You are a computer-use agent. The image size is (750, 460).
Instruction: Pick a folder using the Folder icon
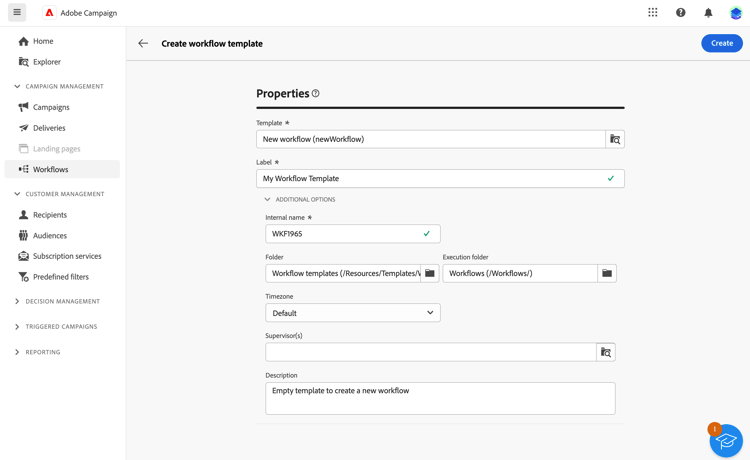click(430, 273)
